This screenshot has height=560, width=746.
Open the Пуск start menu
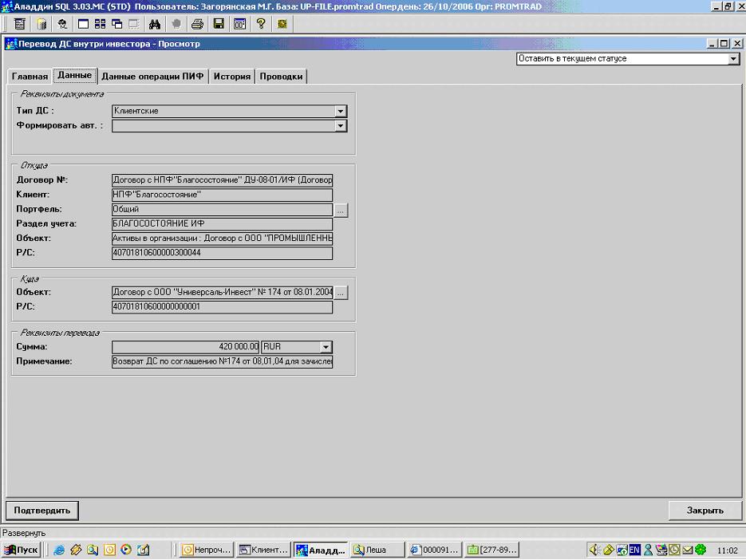point(21,550)
